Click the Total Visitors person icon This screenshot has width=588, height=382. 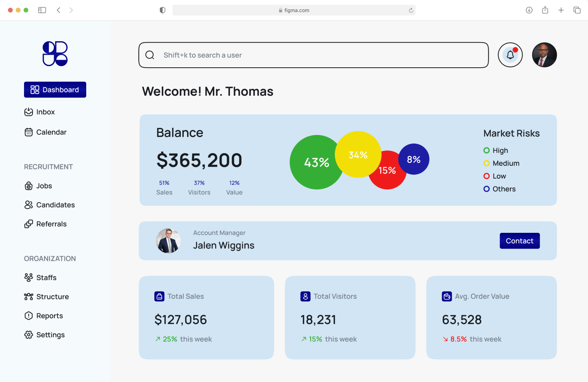(305, 297)
